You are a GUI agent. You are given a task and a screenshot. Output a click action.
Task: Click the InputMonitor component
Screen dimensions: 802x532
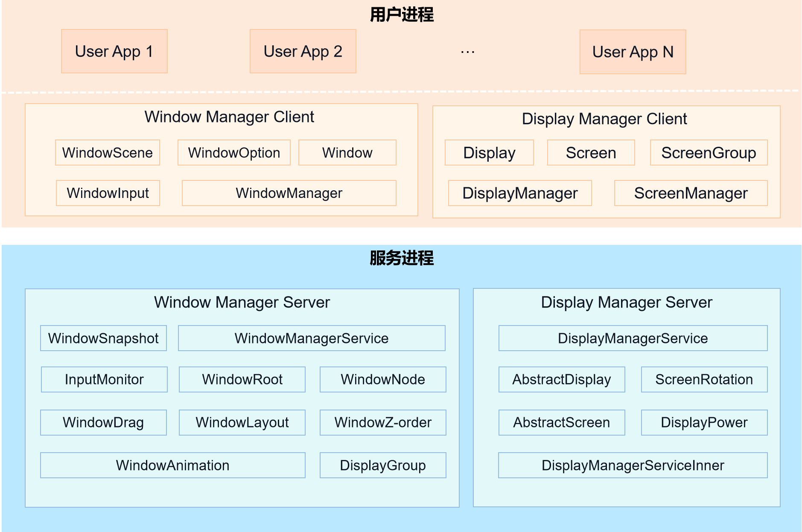tap(104, 379)
